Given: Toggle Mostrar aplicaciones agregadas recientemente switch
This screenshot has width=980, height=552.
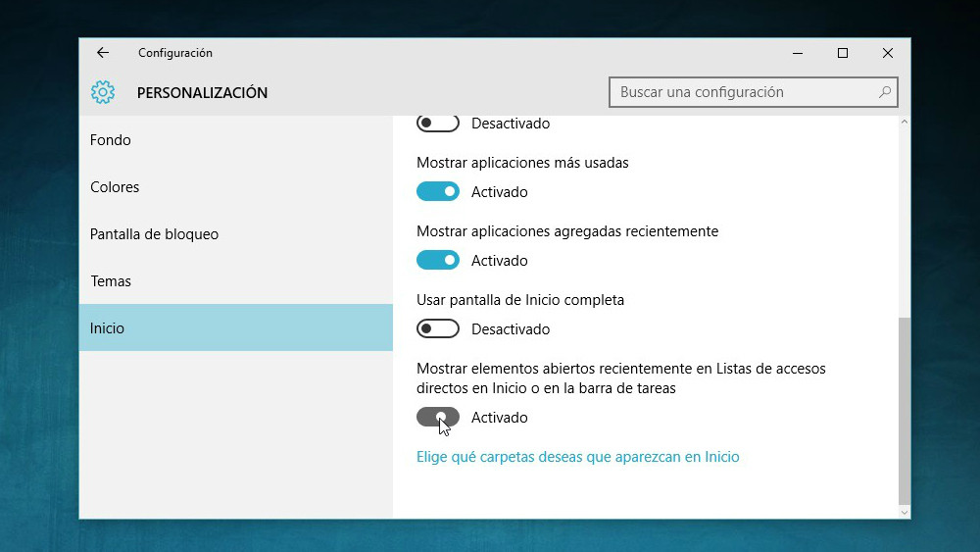Looking at the screenshot, I should tap(437, 260).
